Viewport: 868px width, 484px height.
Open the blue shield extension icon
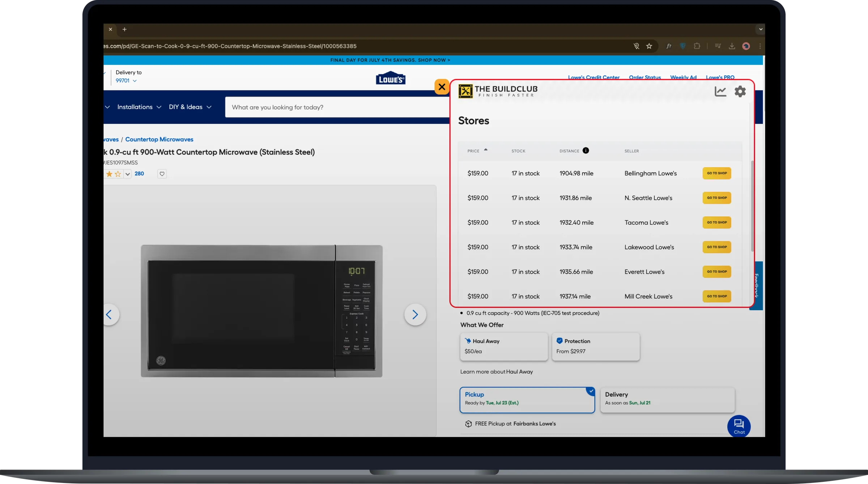682,46
